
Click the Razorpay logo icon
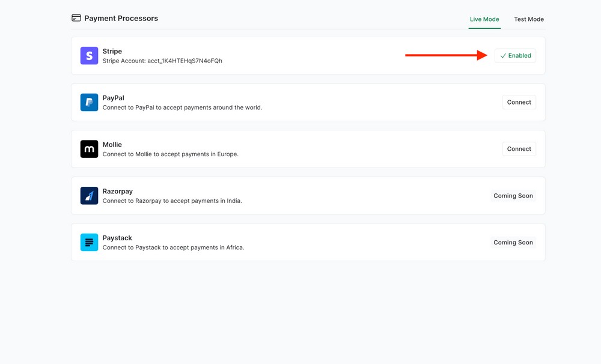[x=89, y=195]
